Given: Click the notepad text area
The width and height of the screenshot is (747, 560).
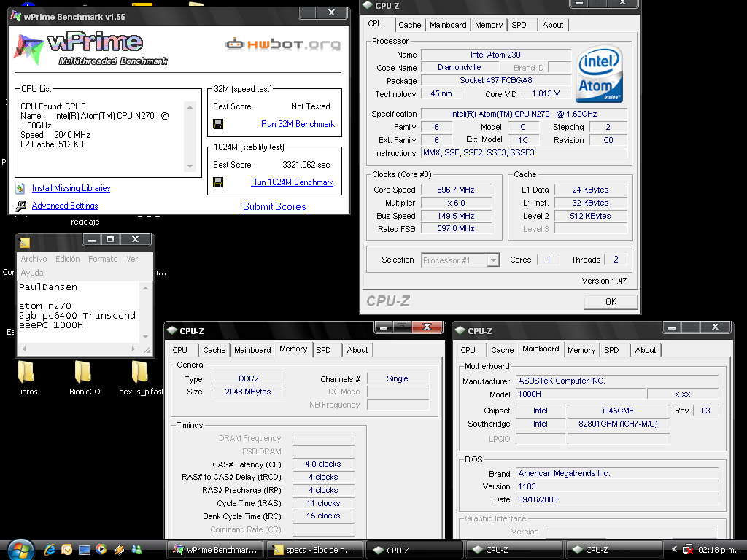Looking at the screenshot, I should (x=79, y=312).
